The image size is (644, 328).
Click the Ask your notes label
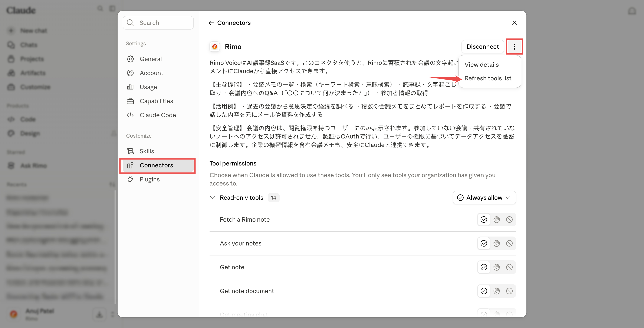pos(240,243)
